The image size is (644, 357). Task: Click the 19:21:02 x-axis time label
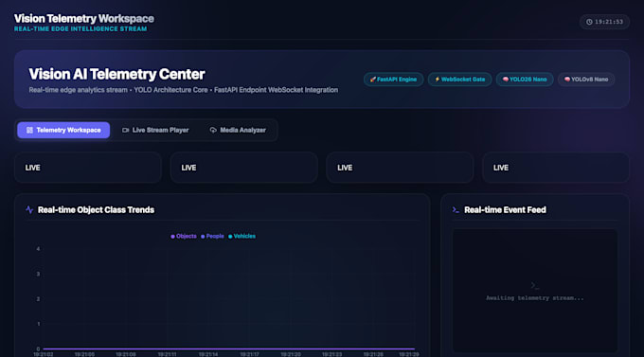[44, 354]
